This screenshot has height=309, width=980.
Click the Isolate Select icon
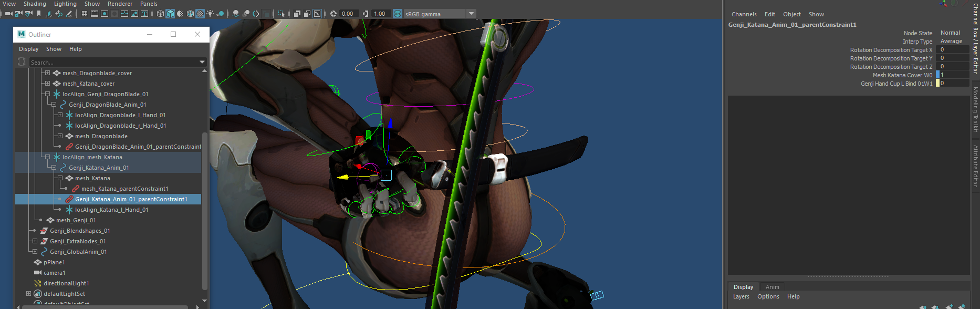coord(282,14)
